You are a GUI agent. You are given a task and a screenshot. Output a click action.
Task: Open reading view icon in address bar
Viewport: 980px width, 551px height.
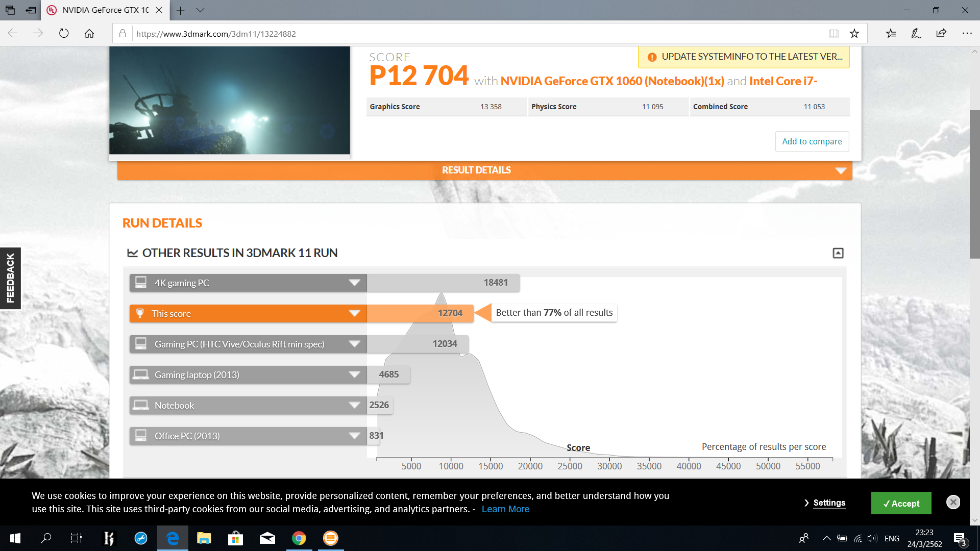pos(834,34)
